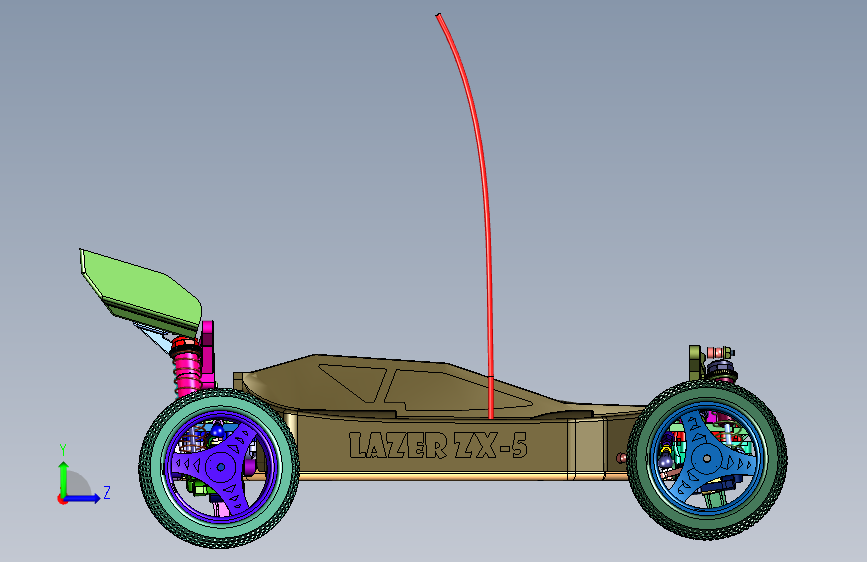Select the purple three-spoke rear wheel rim
This screenshot has width=867, height=562.
pos(220,467)
